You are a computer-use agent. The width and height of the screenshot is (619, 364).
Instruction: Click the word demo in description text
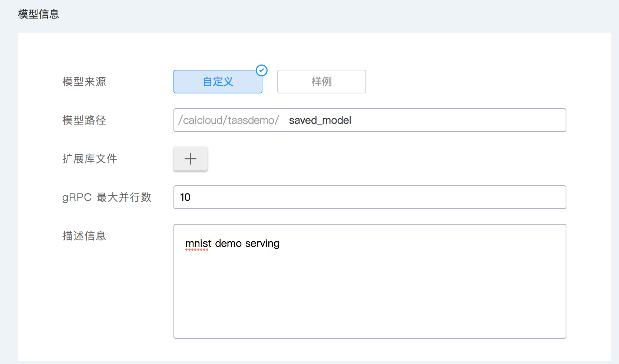click(228, 244)
